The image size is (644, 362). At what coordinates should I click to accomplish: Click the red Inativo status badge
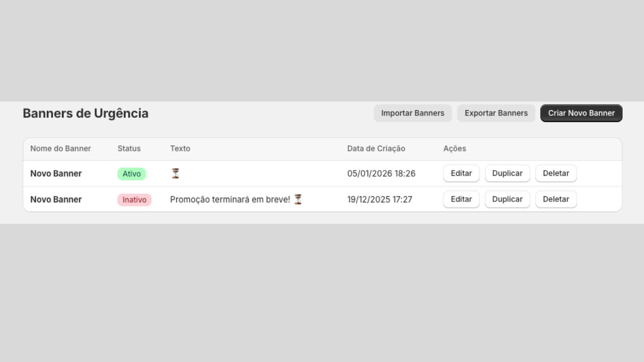134,200
